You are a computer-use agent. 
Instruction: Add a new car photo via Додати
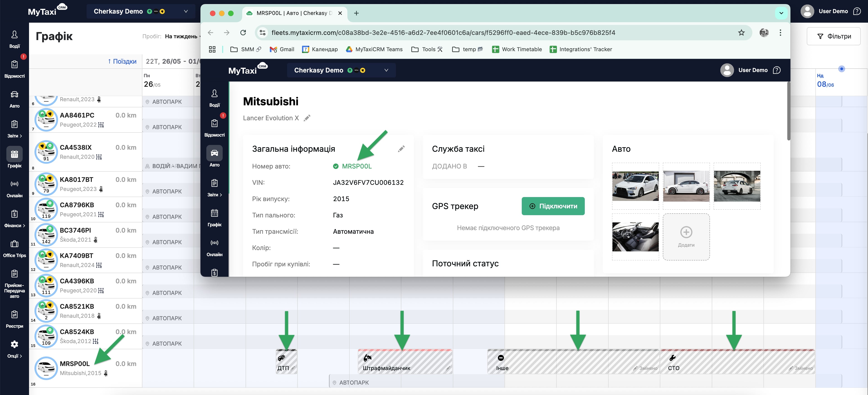686,237
